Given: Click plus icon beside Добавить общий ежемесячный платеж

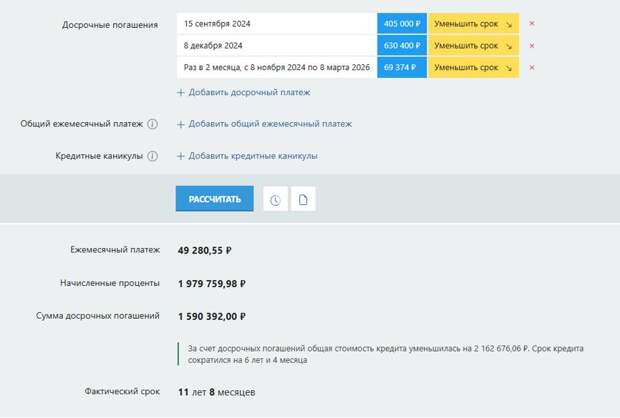Looking at the screenshot, I should (181, 124).
